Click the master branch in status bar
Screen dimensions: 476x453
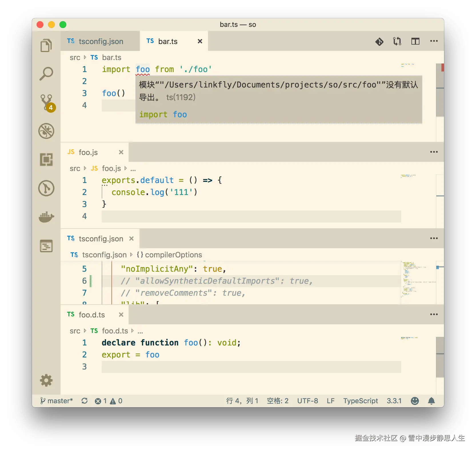click(x=57, y=401)
